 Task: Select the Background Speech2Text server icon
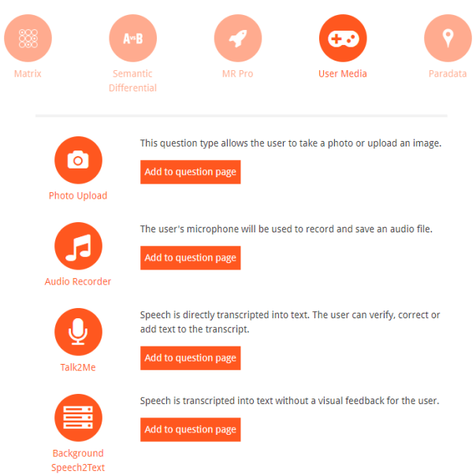pos(78,418)
